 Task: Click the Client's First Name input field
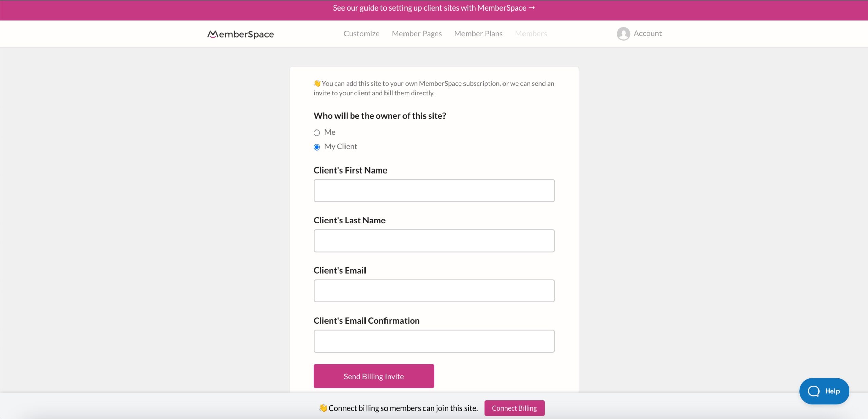[x=434, y=191]
